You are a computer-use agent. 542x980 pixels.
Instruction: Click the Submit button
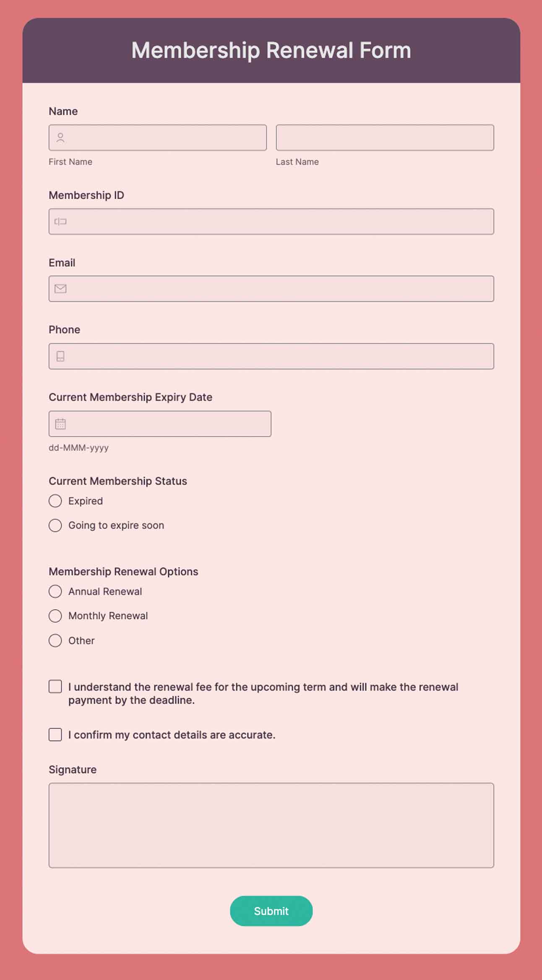point(271,911)
